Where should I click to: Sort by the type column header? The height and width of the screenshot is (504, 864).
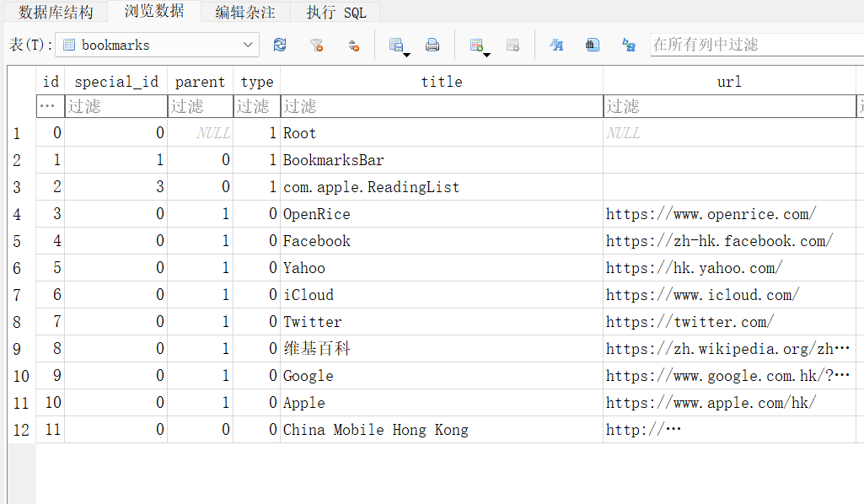[257, 82]
